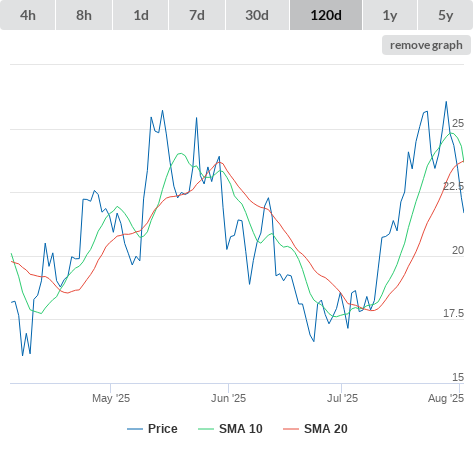Image resolution: width=474 pixels, height=455 pixels.
Task: Open the 1y time range
Action: [x=390, y=15]
